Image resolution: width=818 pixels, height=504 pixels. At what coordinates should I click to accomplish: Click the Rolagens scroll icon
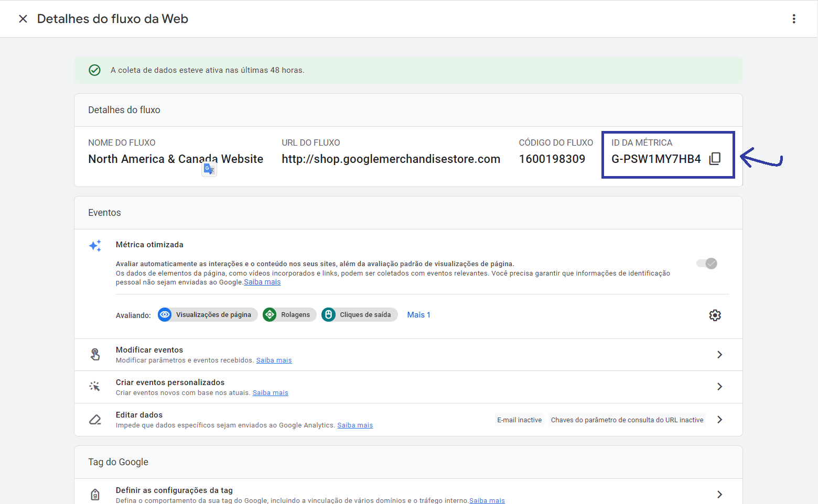coord(270,315)
